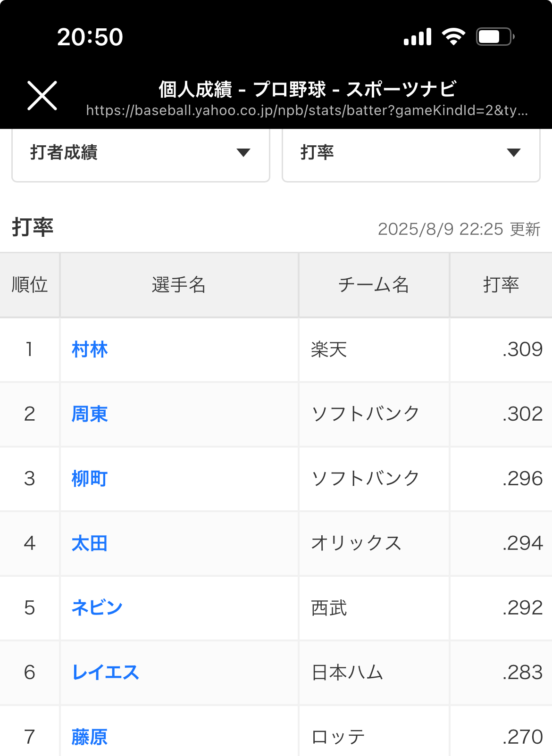Tap the 順位 column header

(x=30, y=285)
